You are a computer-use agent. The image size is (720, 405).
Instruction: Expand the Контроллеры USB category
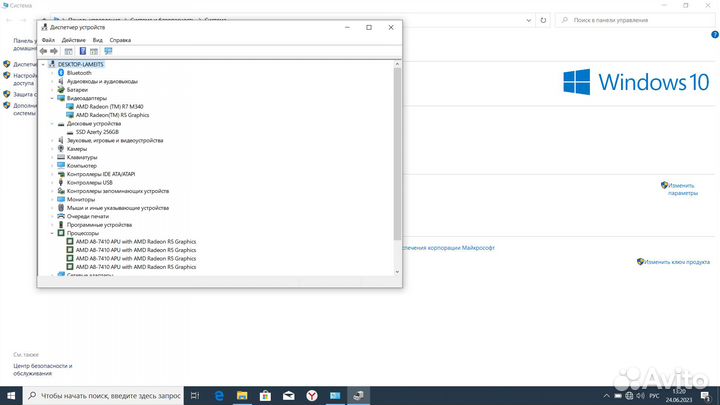coord(52,182)
